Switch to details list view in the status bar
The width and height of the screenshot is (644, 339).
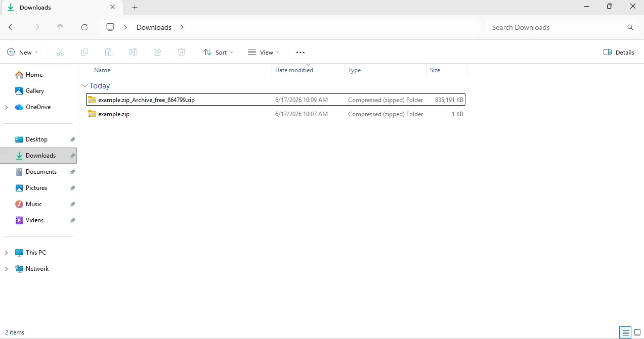coord(626,332)
